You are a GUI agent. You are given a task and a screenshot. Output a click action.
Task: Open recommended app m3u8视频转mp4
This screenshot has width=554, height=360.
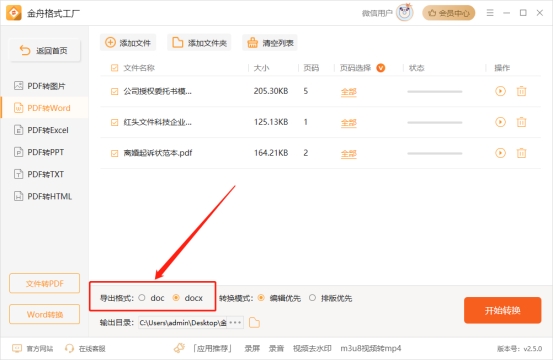[371, 349]
